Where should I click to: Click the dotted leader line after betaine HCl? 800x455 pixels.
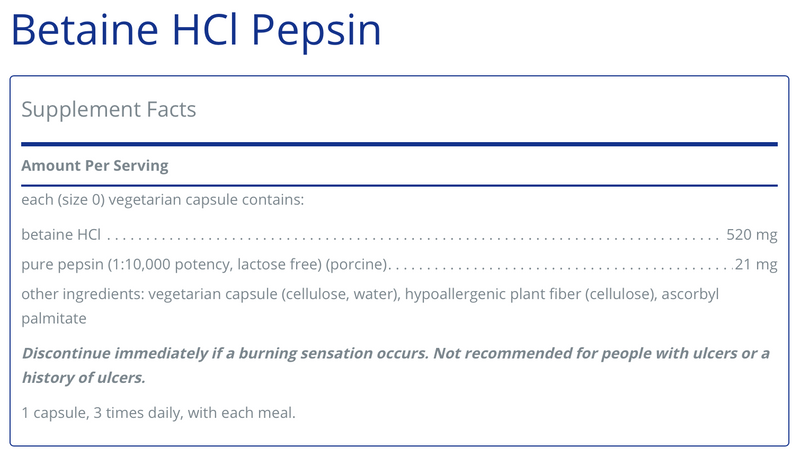point(410,238)
